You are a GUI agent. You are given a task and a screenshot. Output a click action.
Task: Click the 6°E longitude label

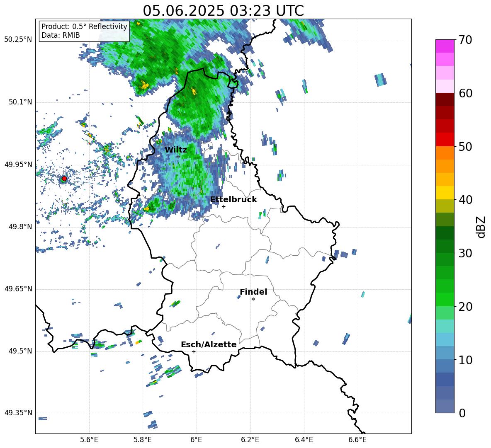click(x=196, y=440)
